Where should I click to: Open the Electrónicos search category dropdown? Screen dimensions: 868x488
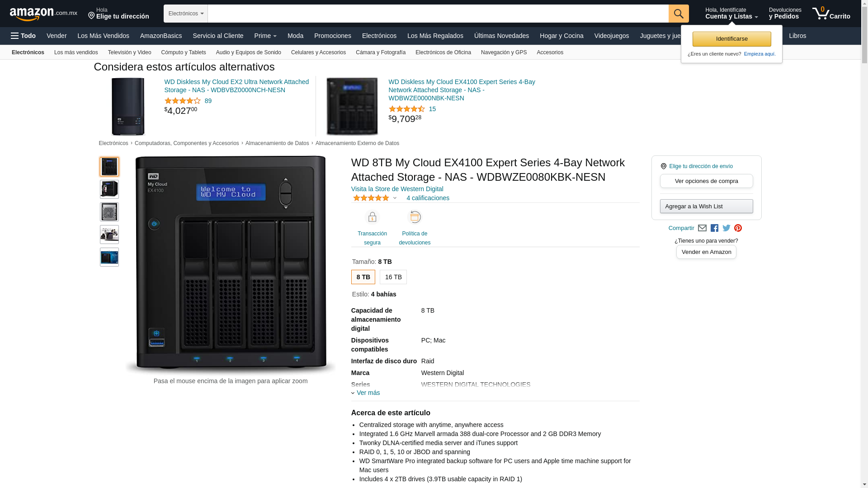[x=186, y=14]
